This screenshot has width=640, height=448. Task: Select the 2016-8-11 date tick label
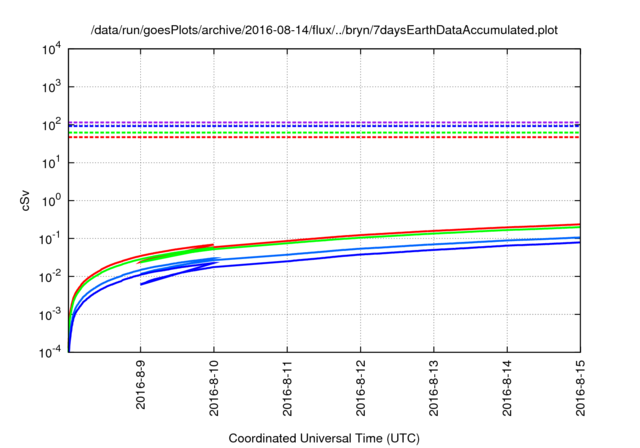tap(287, 389)
